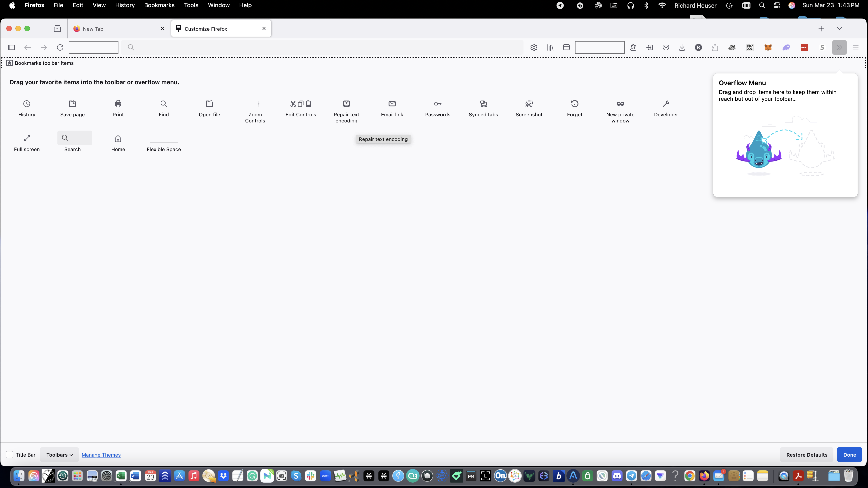Open Discord from the Dock
This screenshot has height=488, width=868.
tap(617, 476)
